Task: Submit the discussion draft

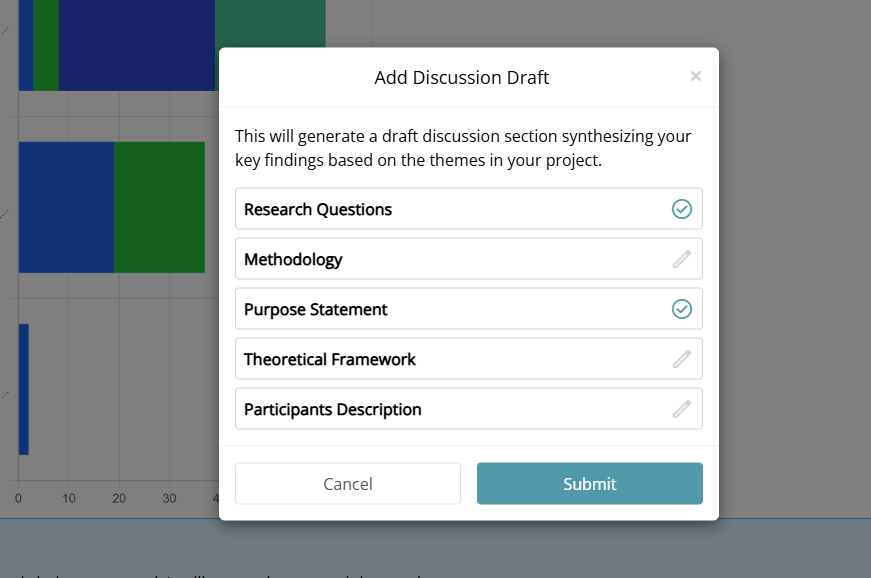Action: click(x=589, y=484)
